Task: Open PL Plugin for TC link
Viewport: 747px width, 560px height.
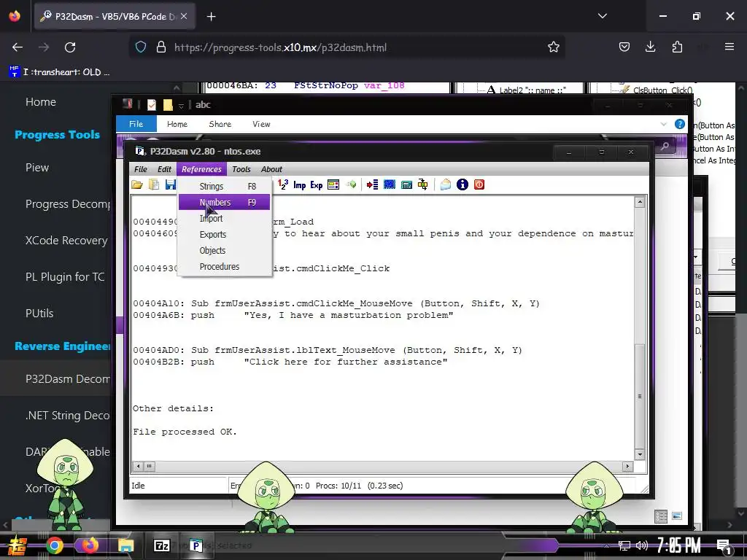Action: click(65, 276)
